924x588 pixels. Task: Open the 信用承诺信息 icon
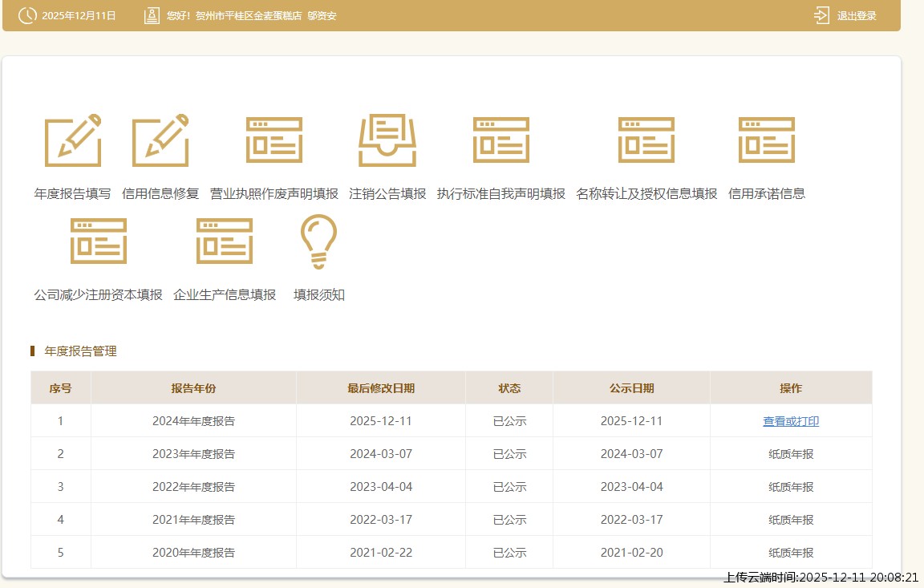767,140
